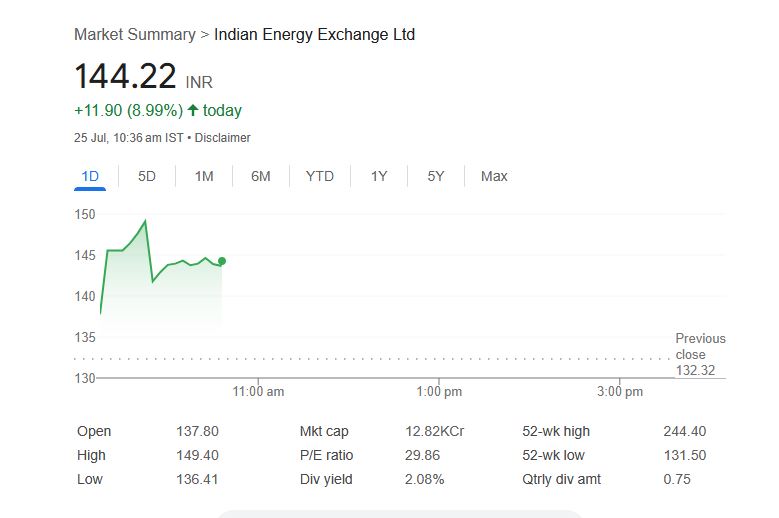Screen dimensions: 779x518
Task: Switch to the 5D chart tab
Action: tap(147, 176)
